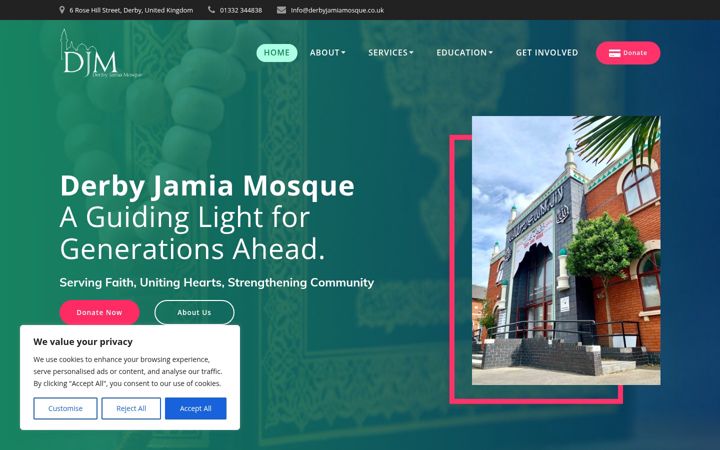Click the DJM Derby Jamia Mosque logo

point(101,53)
